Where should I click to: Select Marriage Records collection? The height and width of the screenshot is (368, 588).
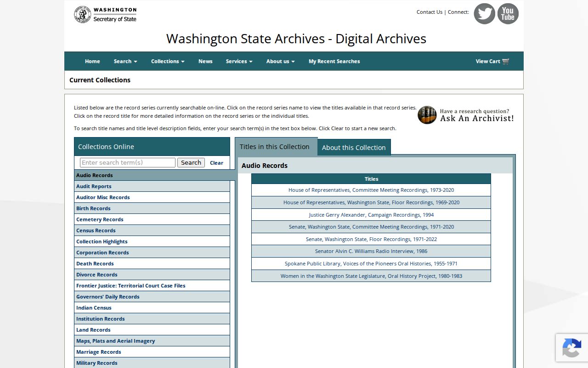pos(152,352)
